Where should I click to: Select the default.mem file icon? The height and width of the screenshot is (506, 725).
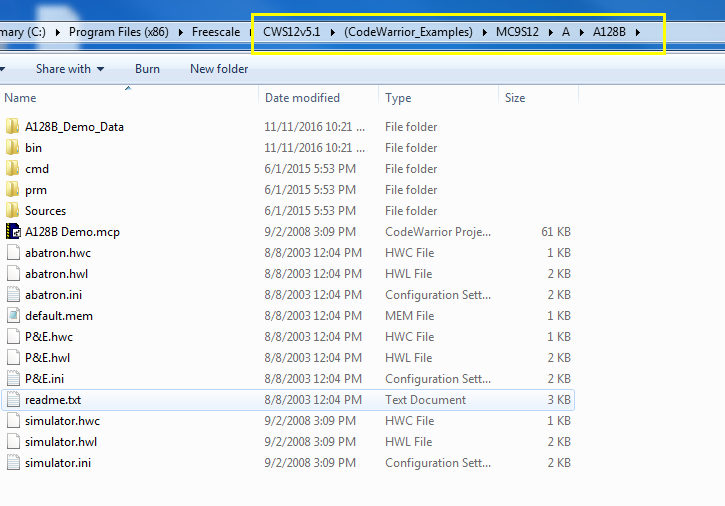(13, 315)
